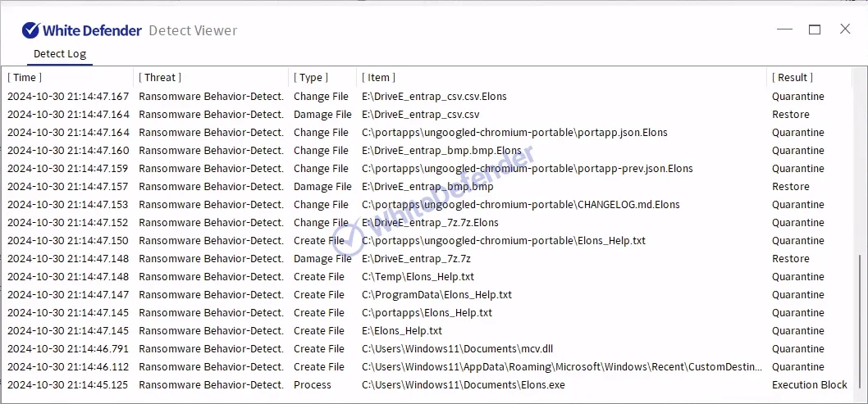Switch to the Detect Log tab

click(59, 54)
